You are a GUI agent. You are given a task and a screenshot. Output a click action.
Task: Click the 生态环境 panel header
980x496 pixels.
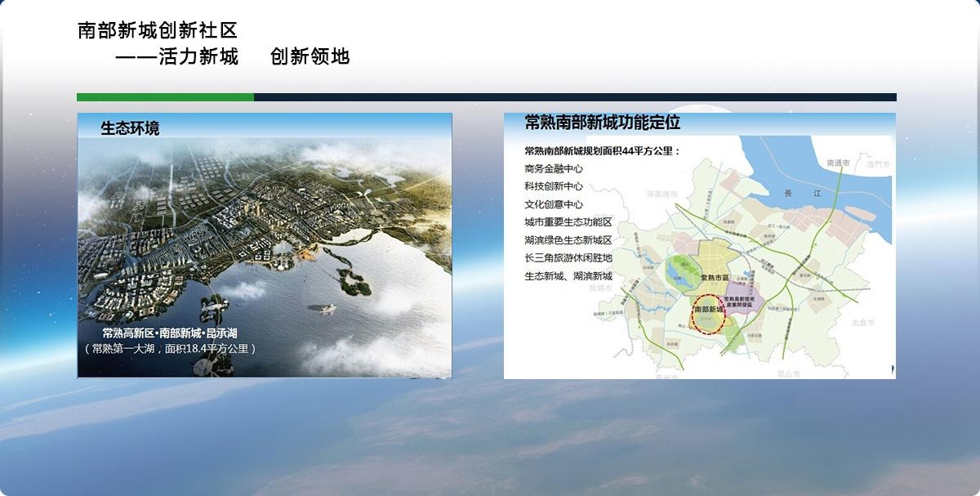(x=130, y=128)
